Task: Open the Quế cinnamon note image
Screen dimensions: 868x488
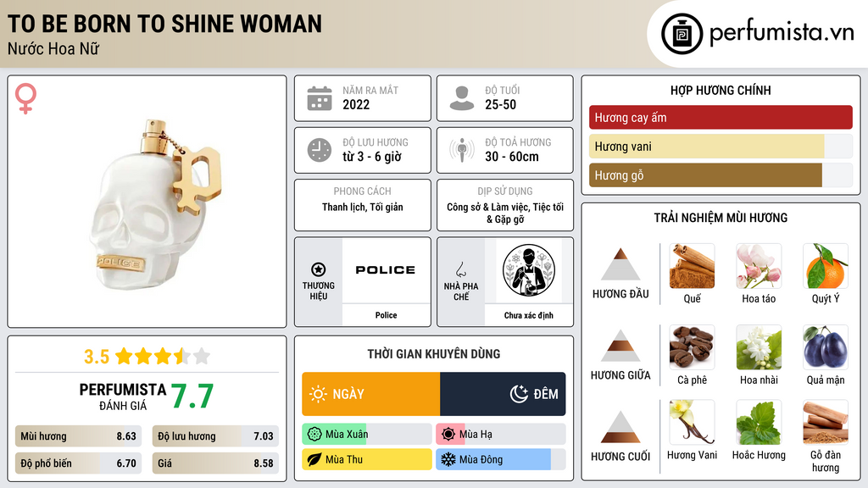Action: [692, 266]
